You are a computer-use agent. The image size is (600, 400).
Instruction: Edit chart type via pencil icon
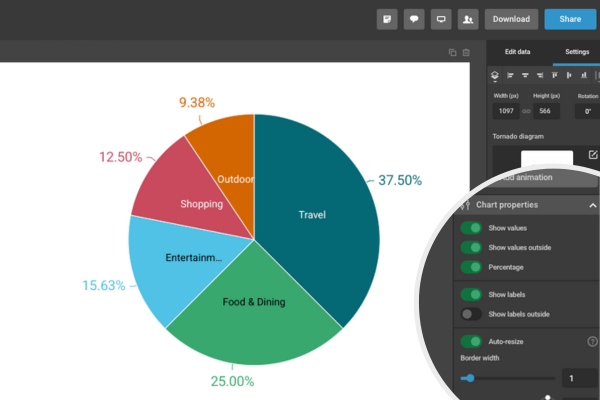click(x=593, y=155)
